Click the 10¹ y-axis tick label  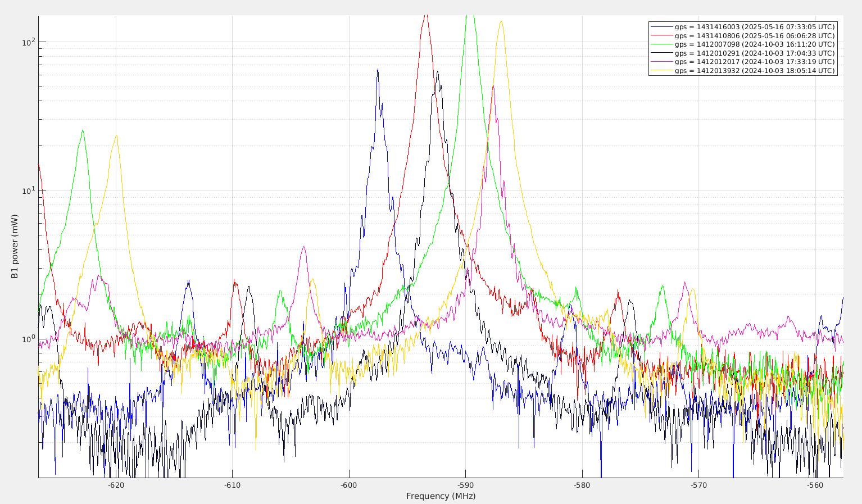coord(29,189)
